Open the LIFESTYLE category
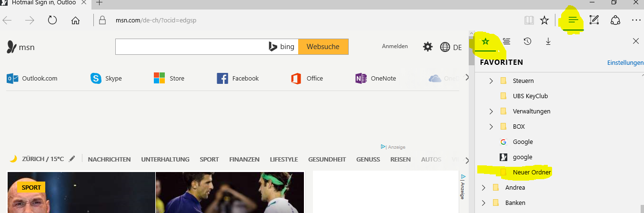 click(284, 159)
